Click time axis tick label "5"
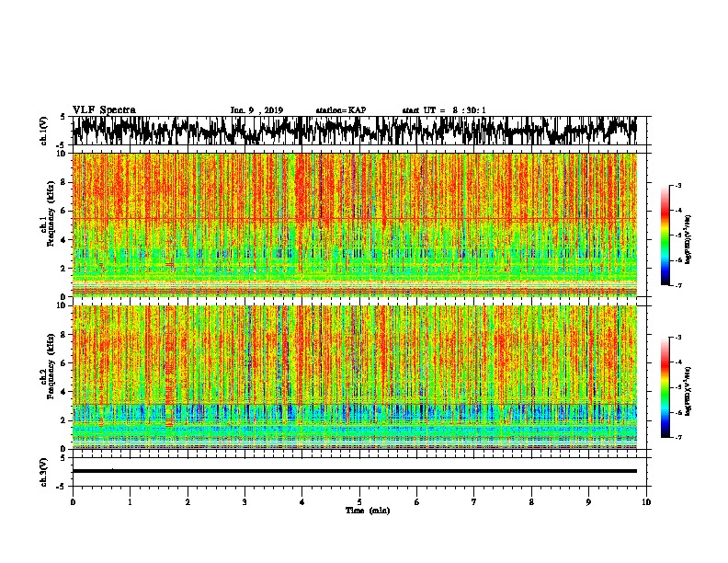This screenshot has width=728, height=563. coord(359,502)
